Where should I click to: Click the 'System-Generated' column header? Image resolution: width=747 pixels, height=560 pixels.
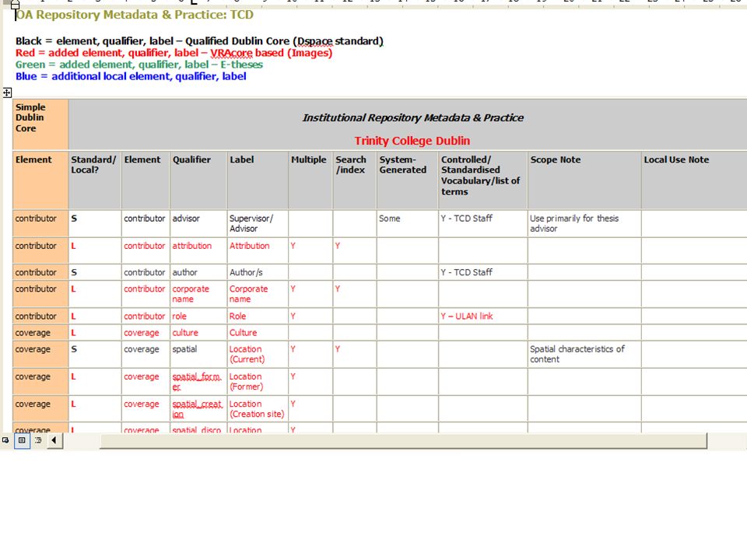click(407, 180)
